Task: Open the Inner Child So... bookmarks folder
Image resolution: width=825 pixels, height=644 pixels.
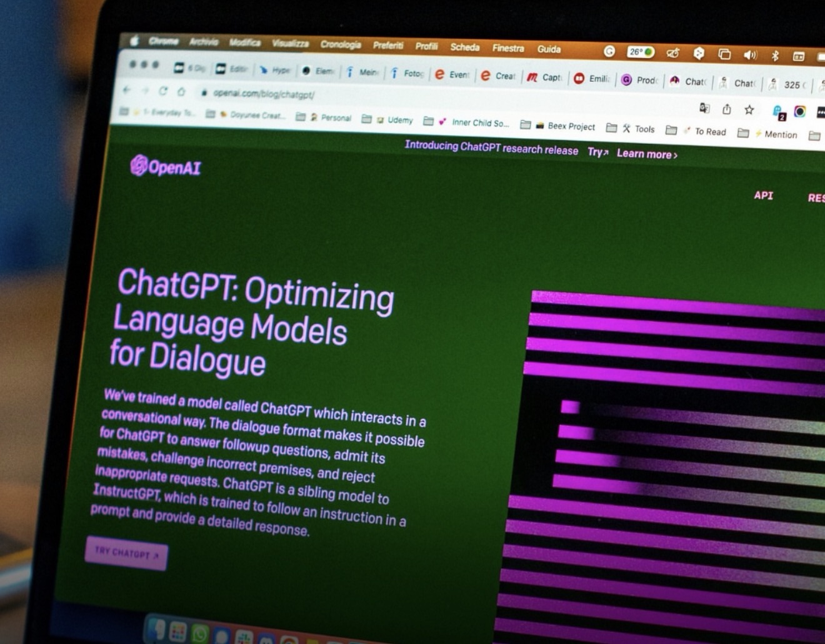Action: [466, 122]
